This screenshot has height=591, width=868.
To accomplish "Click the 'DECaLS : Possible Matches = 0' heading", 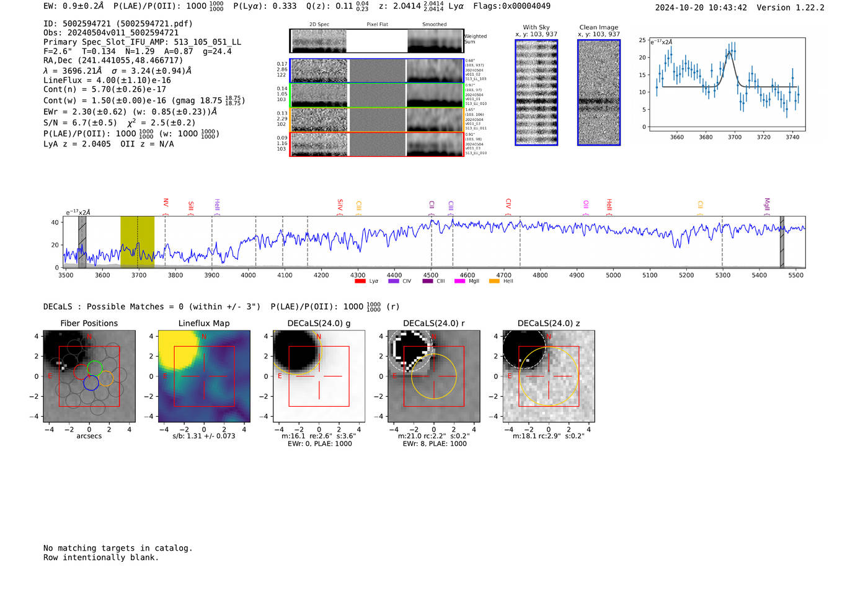I will 152,306.
